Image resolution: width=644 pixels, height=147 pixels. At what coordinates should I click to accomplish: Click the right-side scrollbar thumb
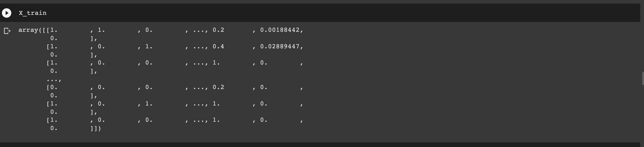643,78
